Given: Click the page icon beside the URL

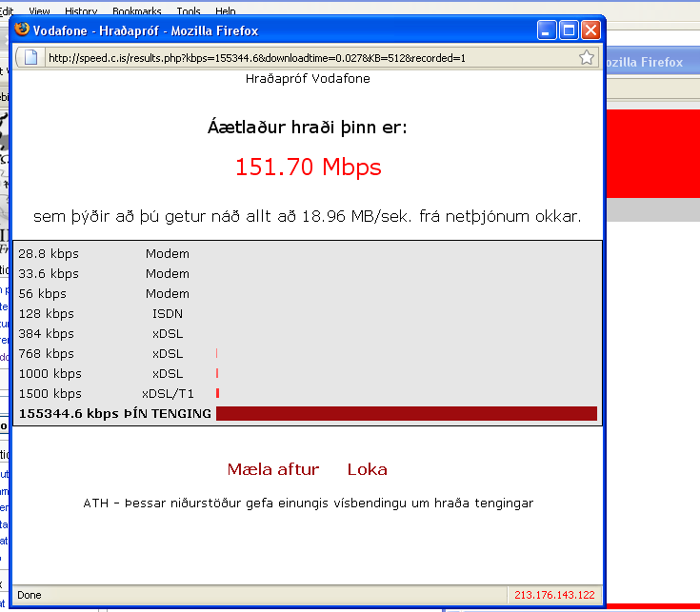Looking at the screenshot, I should click(29, 58).
